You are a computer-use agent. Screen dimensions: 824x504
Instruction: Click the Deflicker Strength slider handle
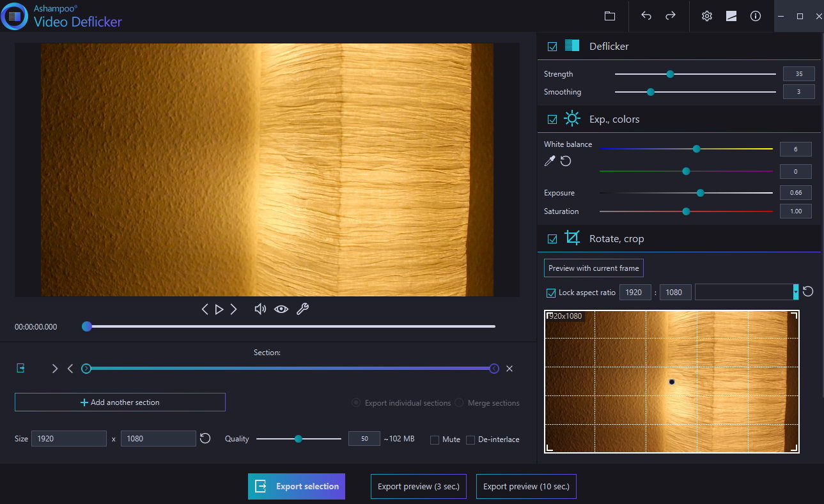click(670, 74)
